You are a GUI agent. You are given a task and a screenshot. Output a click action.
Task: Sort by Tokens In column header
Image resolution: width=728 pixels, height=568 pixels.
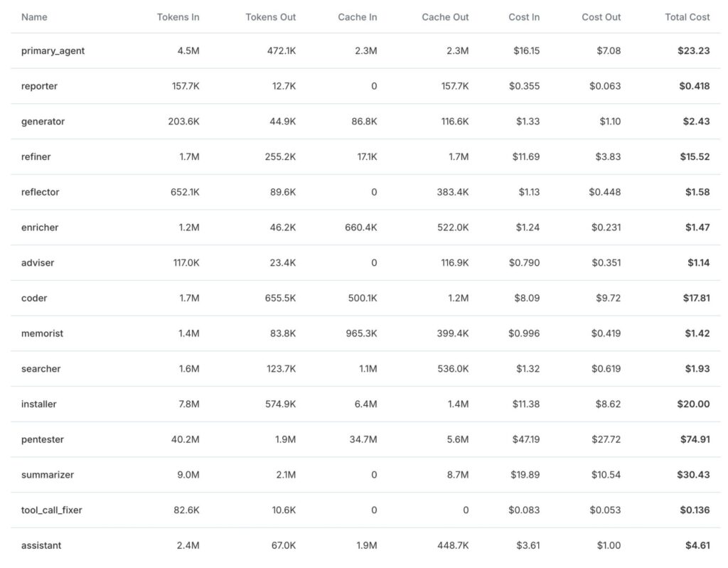(x=178, y=17)
